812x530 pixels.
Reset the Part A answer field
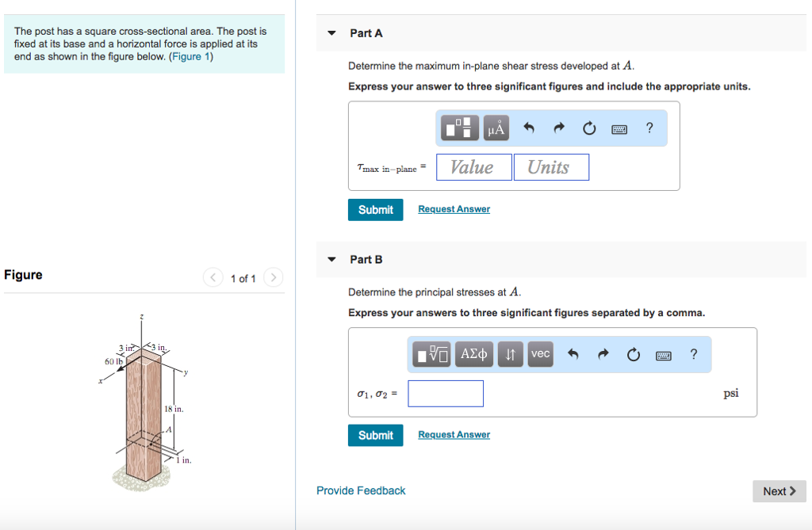point(588,128)
